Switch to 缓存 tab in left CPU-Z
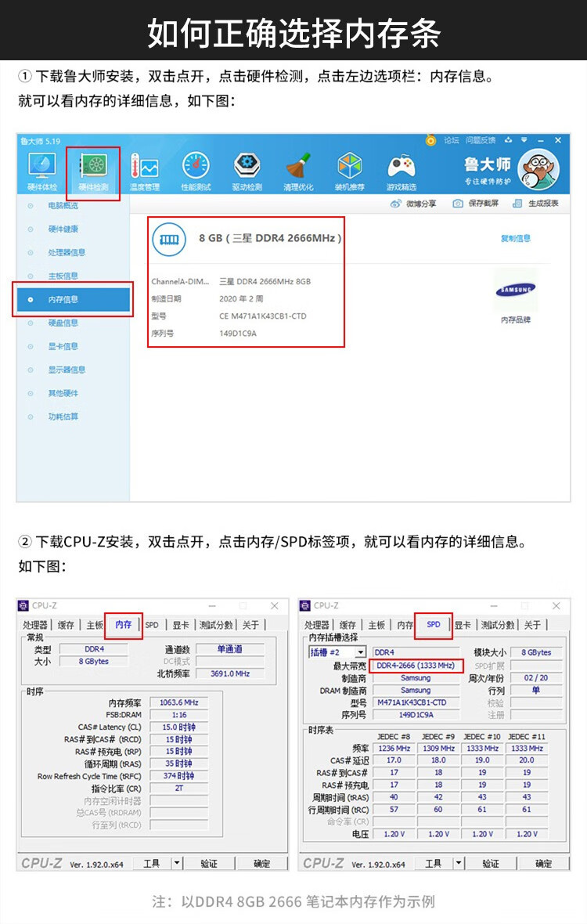The height and width of the screenshot is (924, 587). click(66, 625)
